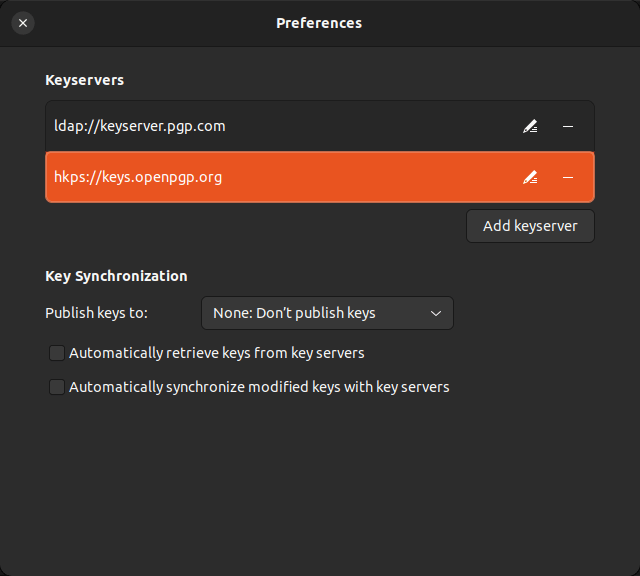The width and height of the screenshot is (640, 576).
Task: Open the 'Publish keys to' dropdown
Action: (327, 313)
